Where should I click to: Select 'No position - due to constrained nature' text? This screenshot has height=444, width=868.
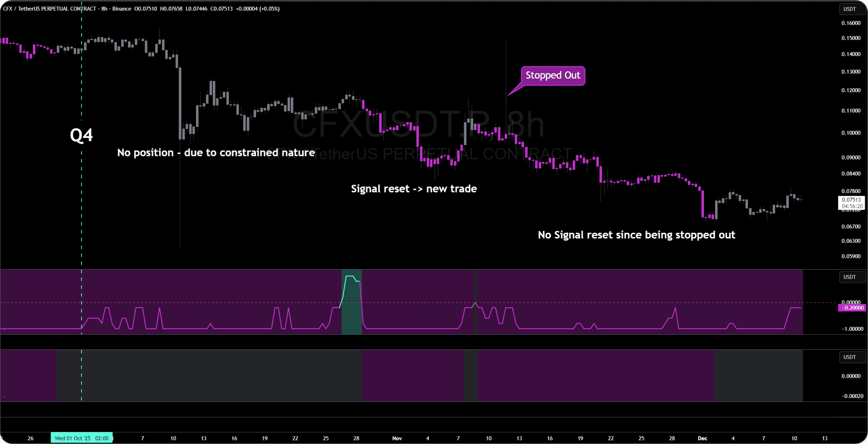[216, 152]
